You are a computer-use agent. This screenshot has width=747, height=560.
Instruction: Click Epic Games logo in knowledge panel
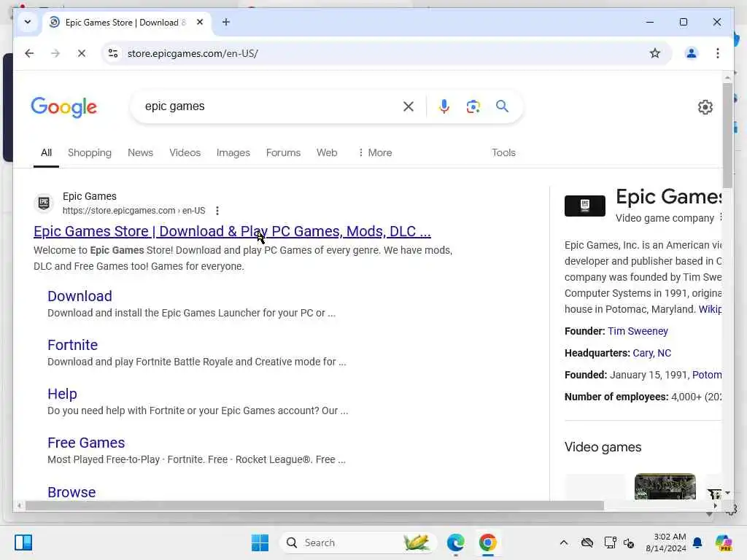click(x=584, y=206)
